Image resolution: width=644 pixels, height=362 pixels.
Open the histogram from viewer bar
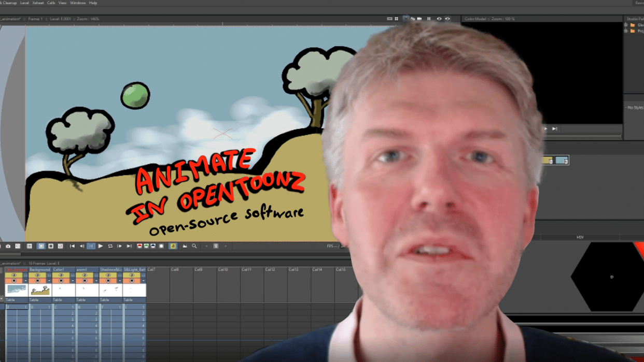185,246
